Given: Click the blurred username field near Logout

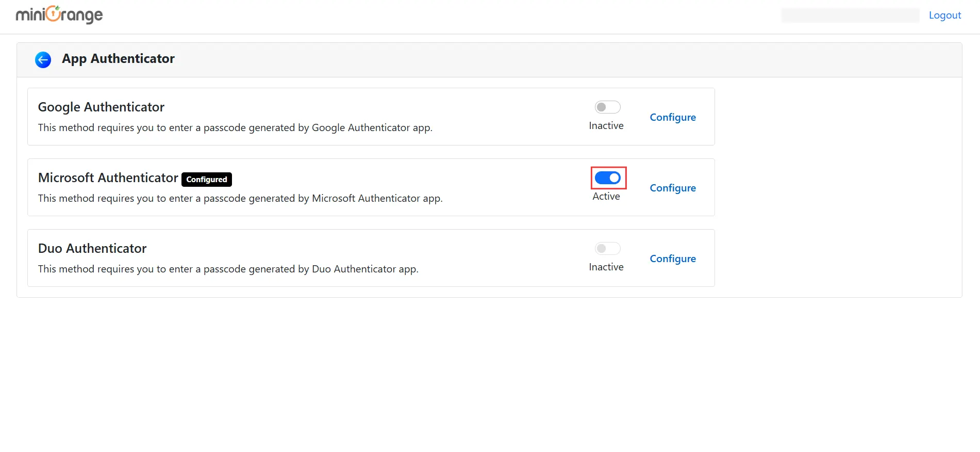Looking at the screenshot, I should pos(850,15).
